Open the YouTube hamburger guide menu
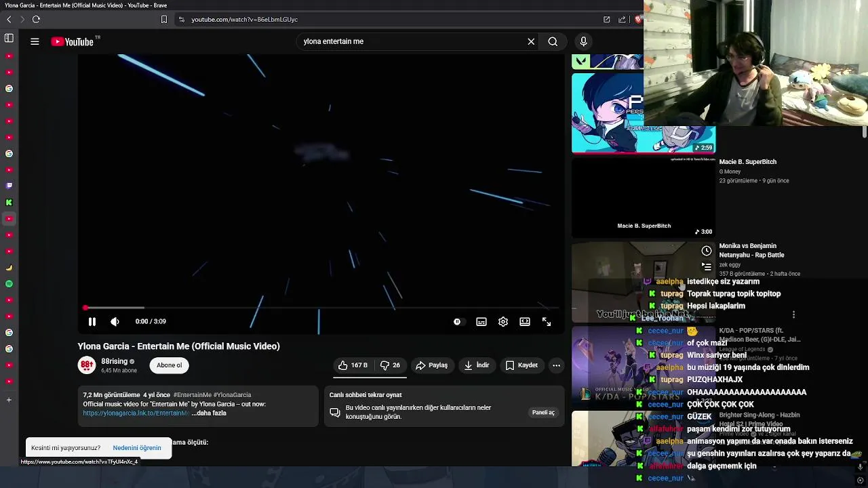This screenshot has height=488, width=868. coord(35,41)
